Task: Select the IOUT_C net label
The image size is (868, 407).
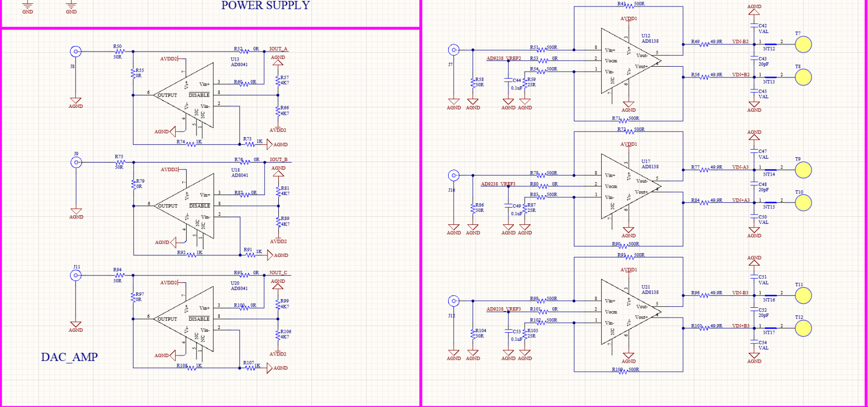Action: [278, 273]
